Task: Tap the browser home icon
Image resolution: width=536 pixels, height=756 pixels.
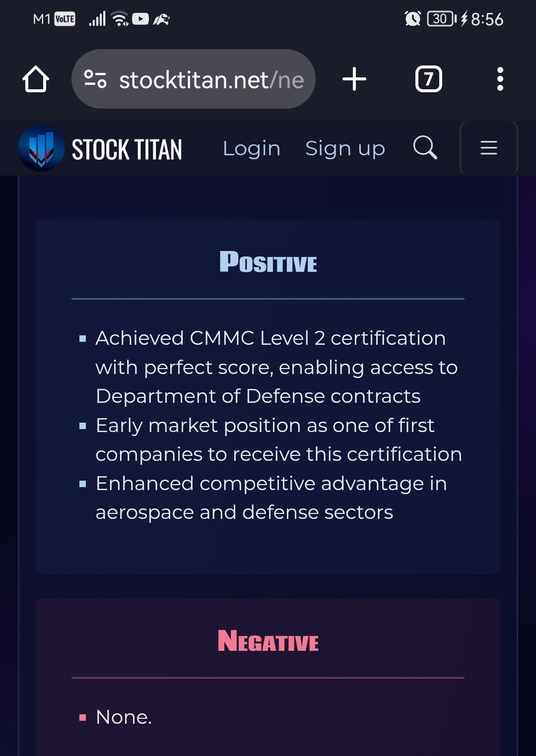Action: [x=36, y=79]
